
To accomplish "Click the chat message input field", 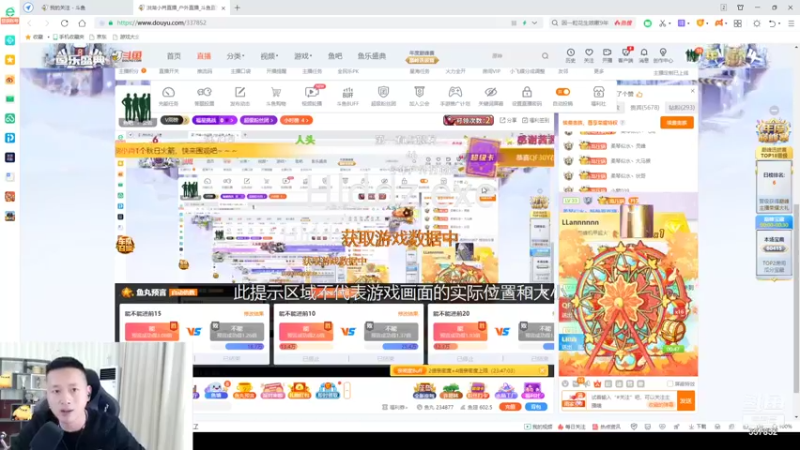I will (x=632, y=401).
